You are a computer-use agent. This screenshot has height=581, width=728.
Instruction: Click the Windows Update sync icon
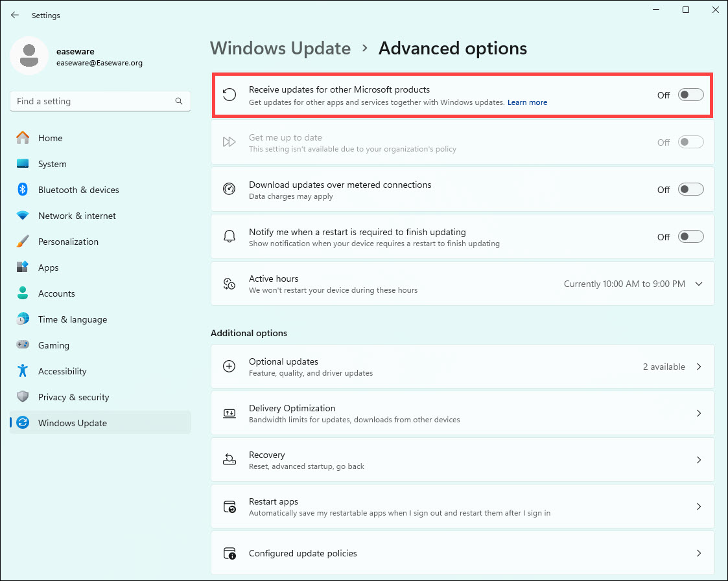(23, 422)
